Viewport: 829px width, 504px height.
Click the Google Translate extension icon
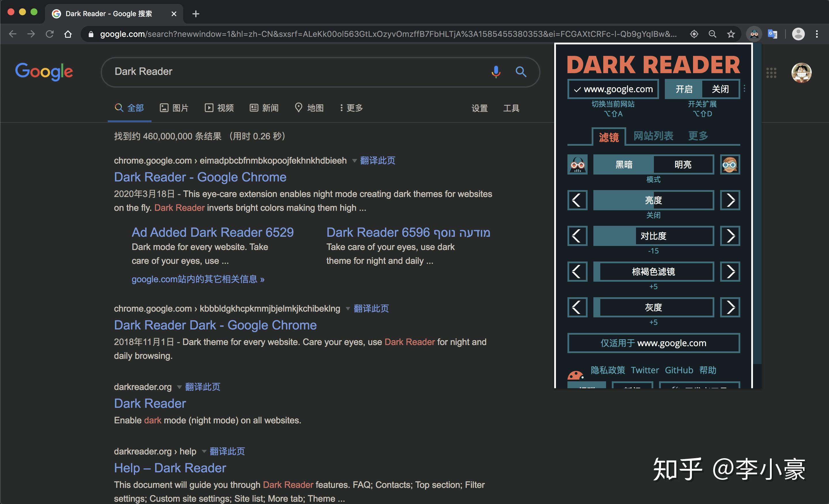pyautogui.click(x=772, y=34)
